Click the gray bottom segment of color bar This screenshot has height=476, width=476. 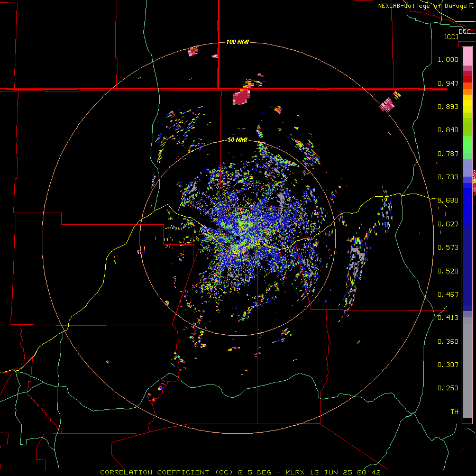click(467, 368)
